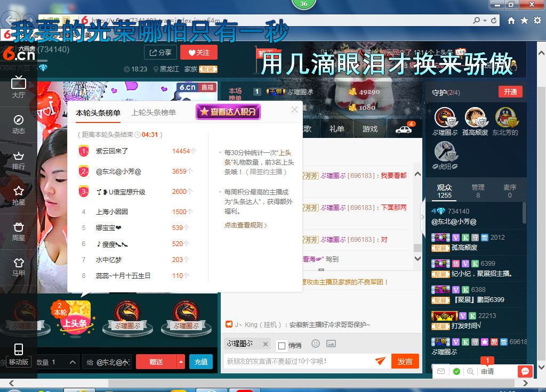The image size is (546, 392).
Task: Switch to 上轮头条榜单 tab
Action: [x=154, y=113]
